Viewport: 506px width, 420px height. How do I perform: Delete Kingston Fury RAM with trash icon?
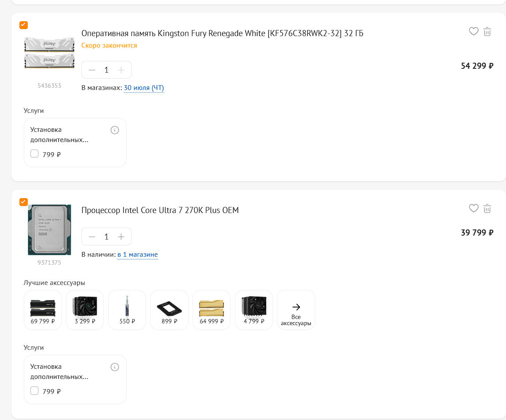coord(487,32)
